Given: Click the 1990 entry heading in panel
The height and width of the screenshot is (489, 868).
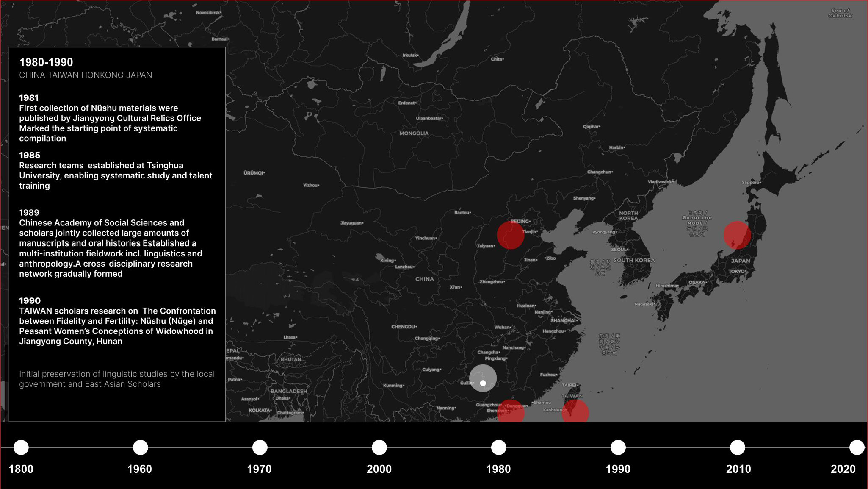Looking at the screenshot, I should click(30, 301).
